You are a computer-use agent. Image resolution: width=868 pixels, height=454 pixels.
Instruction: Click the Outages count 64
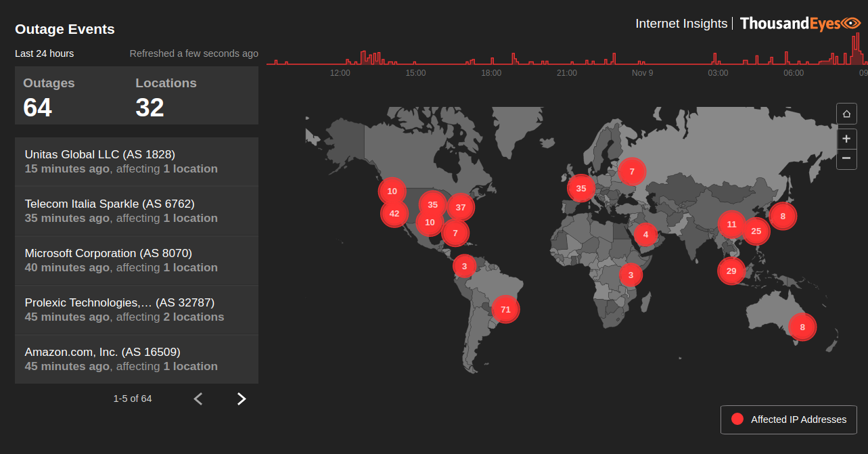pyautogui.click(x=37, y=108)
